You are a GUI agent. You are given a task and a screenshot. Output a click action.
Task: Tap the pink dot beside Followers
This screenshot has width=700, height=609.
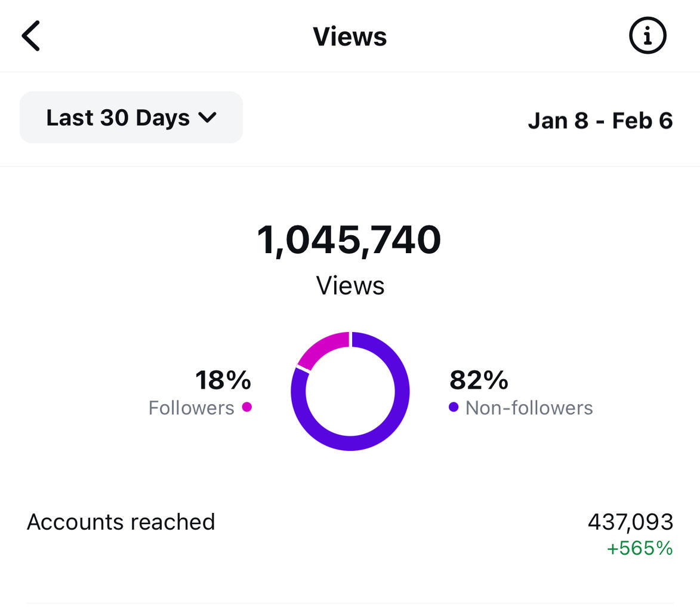(246, 407)
